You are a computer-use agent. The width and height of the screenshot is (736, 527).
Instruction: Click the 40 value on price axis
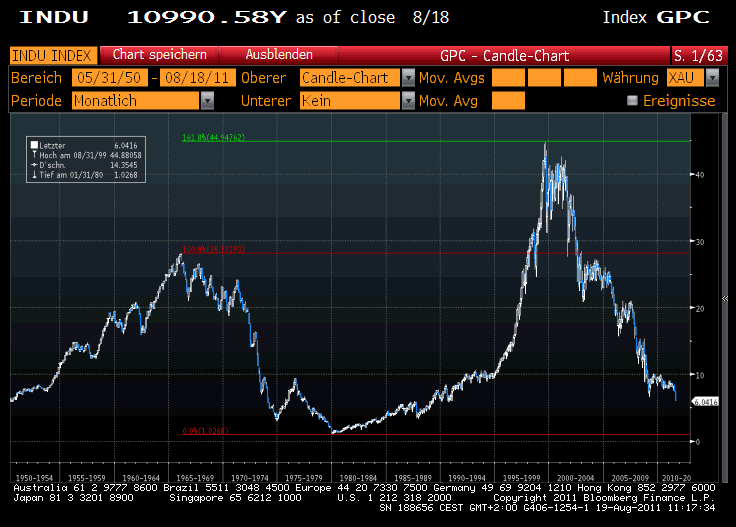click(x=700, y=175)
